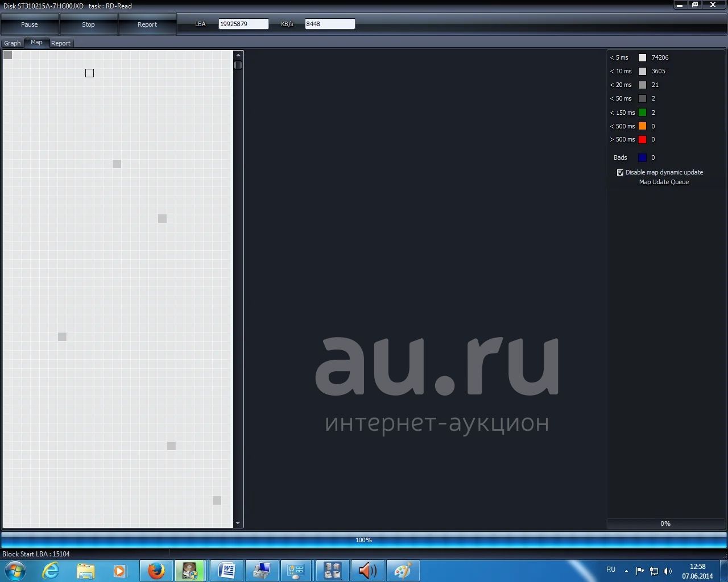The height and width of the screenshot is (582, 728).
Task: Click the Action Center flag icon
Action: coord(640,571)
